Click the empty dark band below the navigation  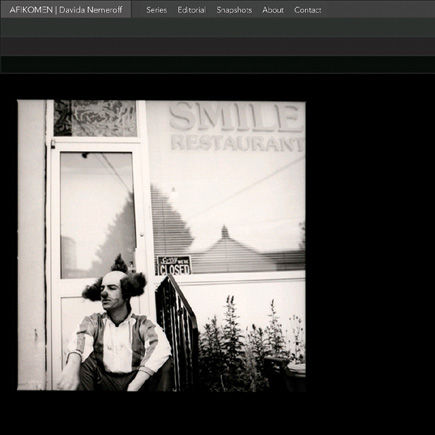[x=217, y=47]
